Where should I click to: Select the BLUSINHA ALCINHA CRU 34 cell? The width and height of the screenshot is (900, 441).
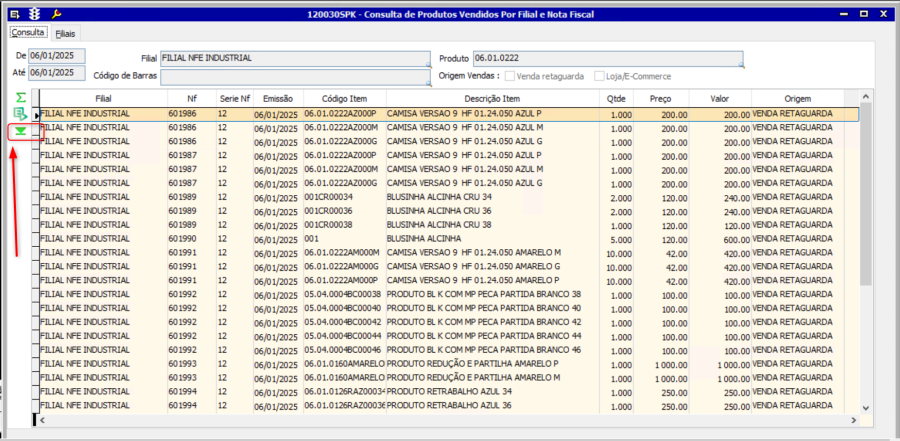(492, 198)
